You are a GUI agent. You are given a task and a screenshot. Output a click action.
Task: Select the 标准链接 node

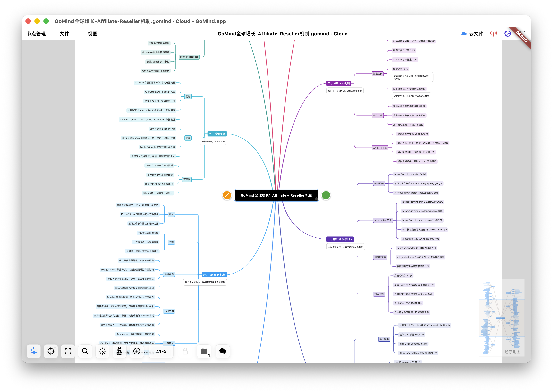click(379, 183)
